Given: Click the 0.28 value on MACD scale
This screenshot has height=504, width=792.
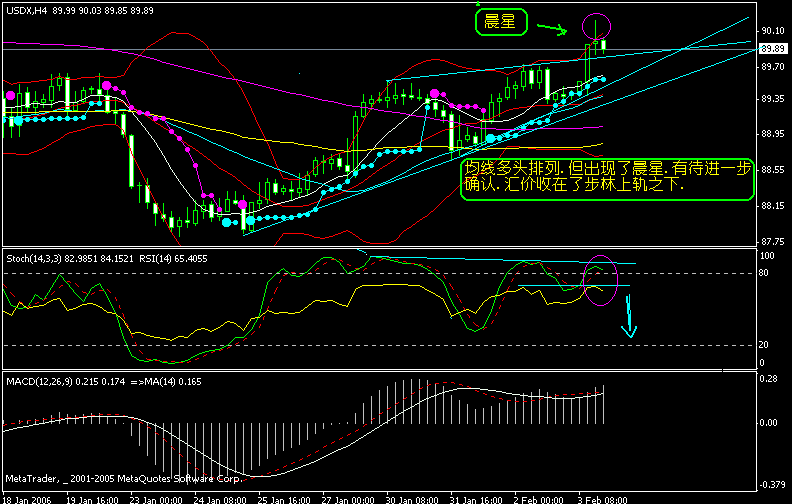Looking at the screenshot, I should 768,379.
